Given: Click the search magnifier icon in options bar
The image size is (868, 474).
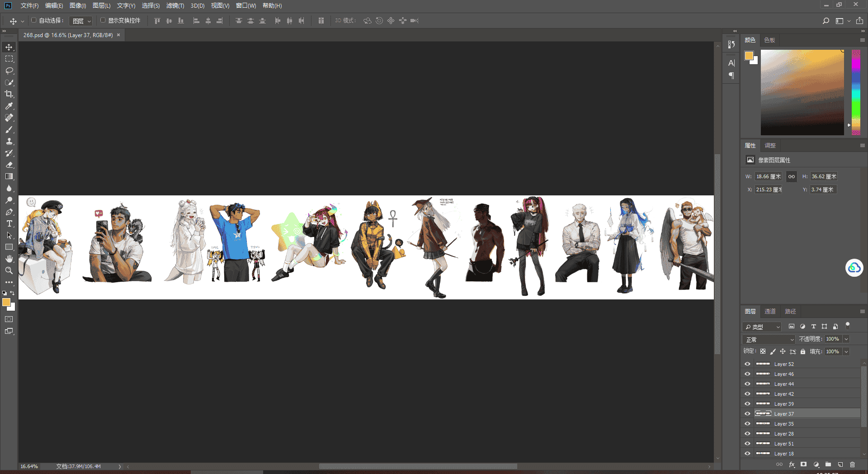Looking at the screenshot, I should point(826,21).
